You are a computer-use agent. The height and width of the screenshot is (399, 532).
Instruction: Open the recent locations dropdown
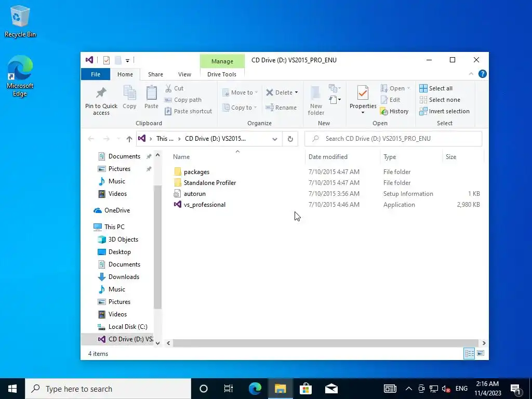click(x=118, y=138)
